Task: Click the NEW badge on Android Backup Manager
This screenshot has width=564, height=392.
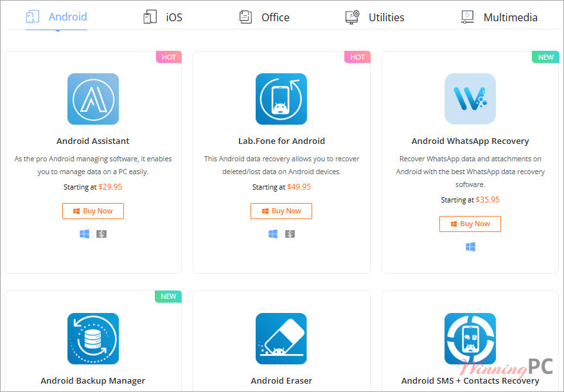Action: pyautogui.click(x=168, y=296)
